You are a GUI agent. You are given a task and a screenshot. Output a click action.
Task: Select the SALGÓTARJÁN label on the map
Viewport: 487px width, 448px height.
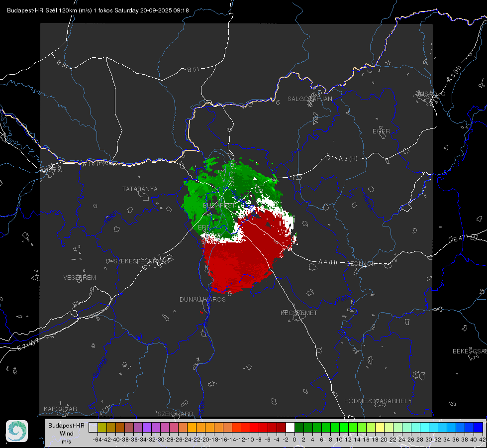coord(309,99)
